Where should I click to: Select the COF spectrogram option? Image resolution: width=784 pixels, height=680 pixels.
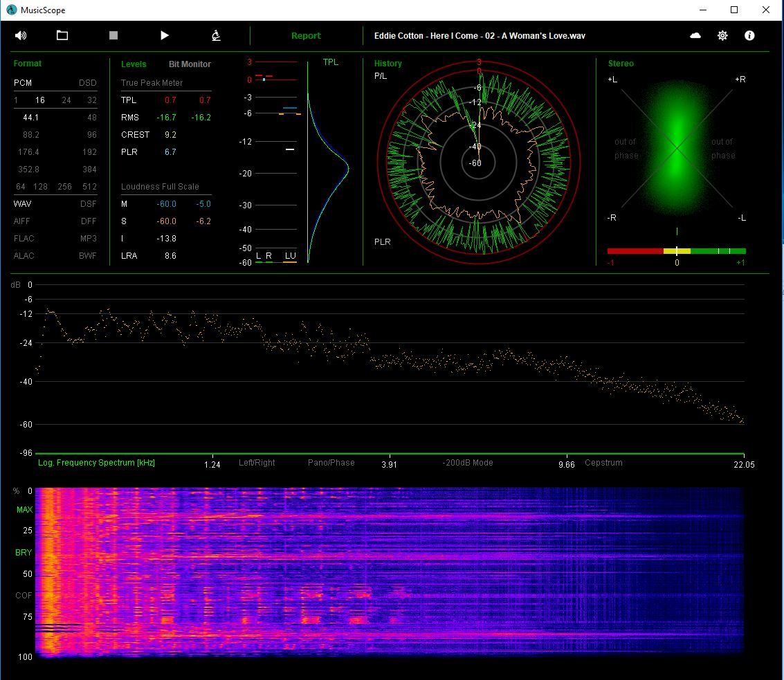click(x=24, y=596)
